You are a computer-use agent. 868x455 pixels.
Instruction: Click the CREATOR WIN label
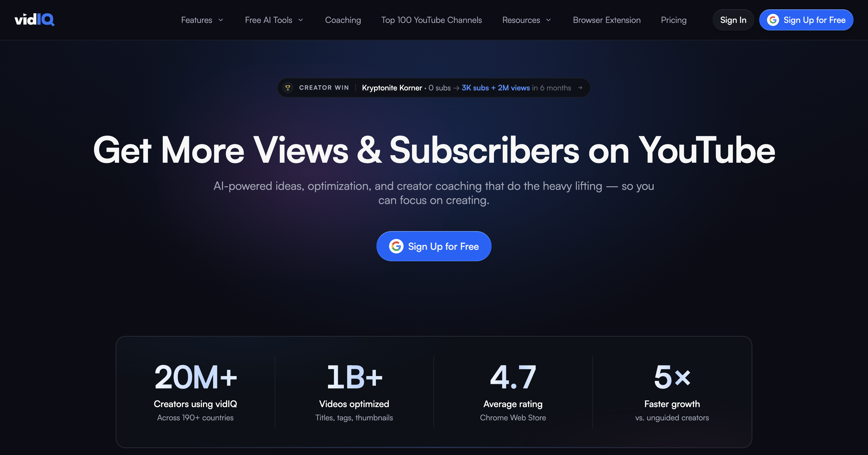click(324, 88)
